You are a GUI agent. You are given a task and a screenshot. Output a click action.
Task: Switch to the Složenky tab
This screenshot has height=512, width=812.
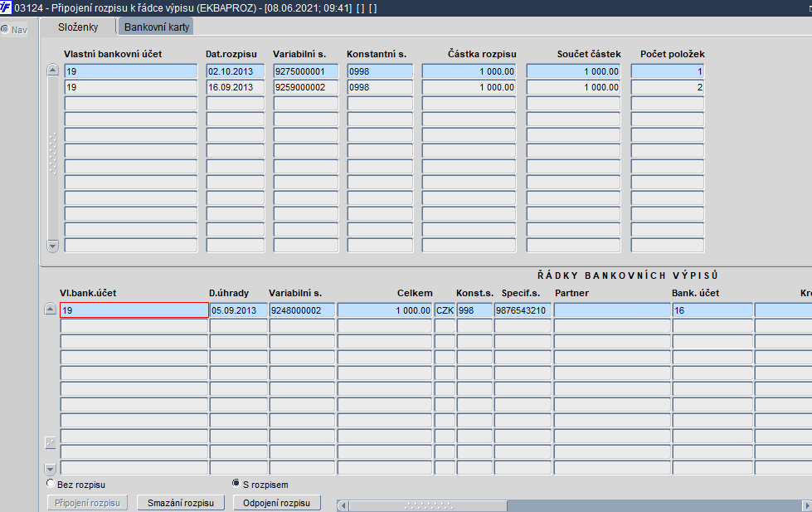[78, 27]
